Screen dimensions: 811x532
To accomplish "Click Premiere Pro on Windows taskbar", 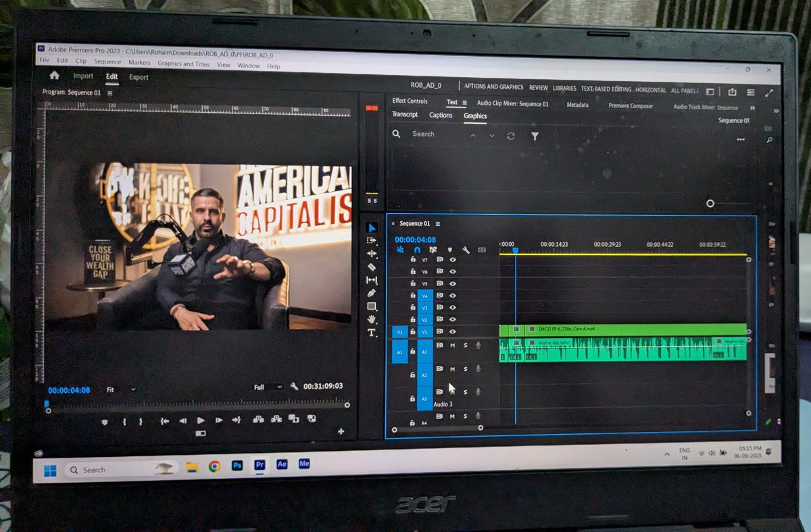I will (260, 465).
